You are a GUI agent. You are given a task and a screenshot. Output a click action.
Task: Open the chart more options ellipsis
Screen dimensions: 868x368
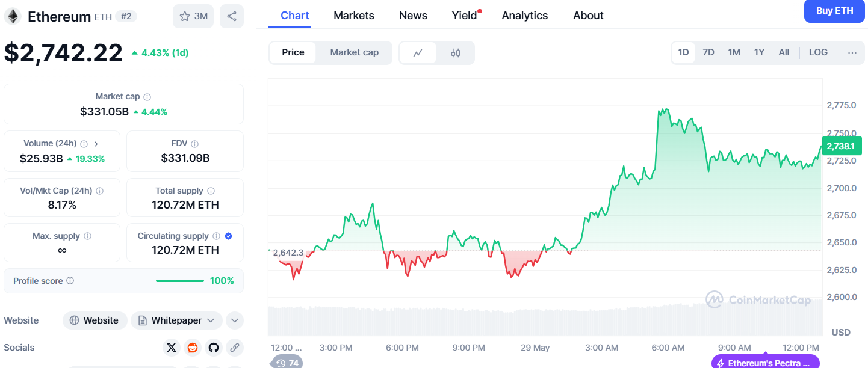point(852,52)
